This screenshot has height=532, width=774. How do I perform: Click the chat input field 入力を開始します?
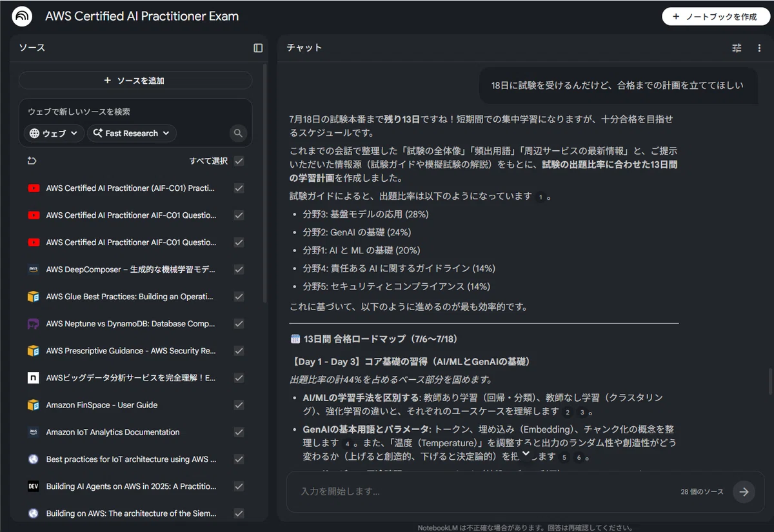[x=484, y=491]
